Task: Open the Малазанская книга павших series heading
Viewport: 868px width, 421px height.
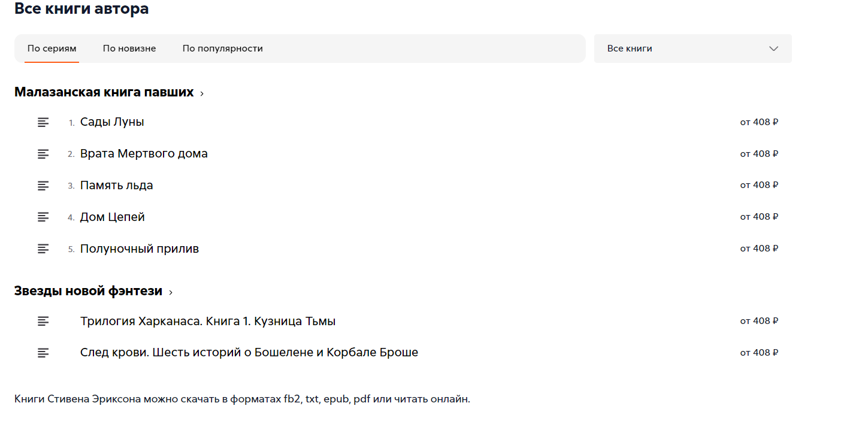Action: [x=104, y=92]
